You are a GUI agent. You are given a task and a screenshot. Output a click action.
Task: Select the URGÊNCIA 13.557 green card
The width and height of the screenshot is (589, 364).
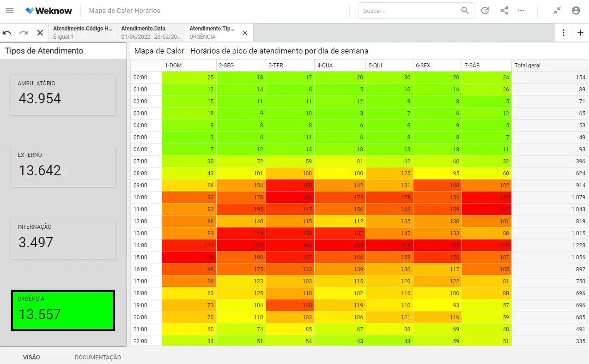(63, 310)
